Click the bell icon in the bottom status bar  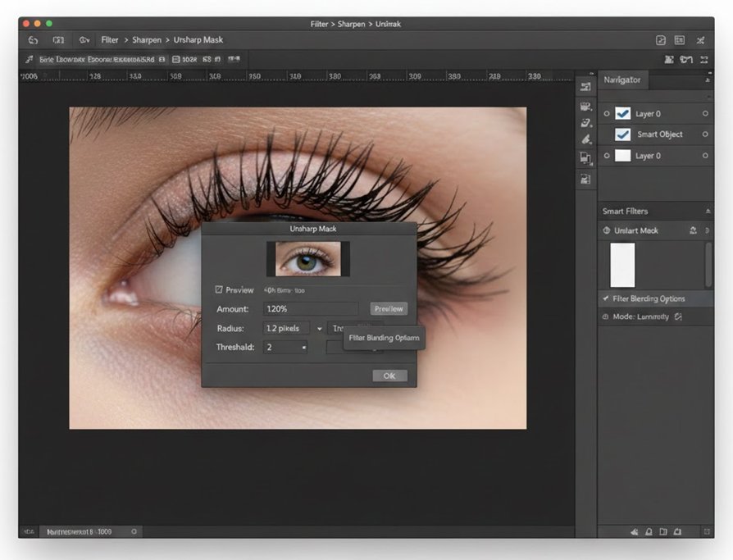click(x=648, y=531)
